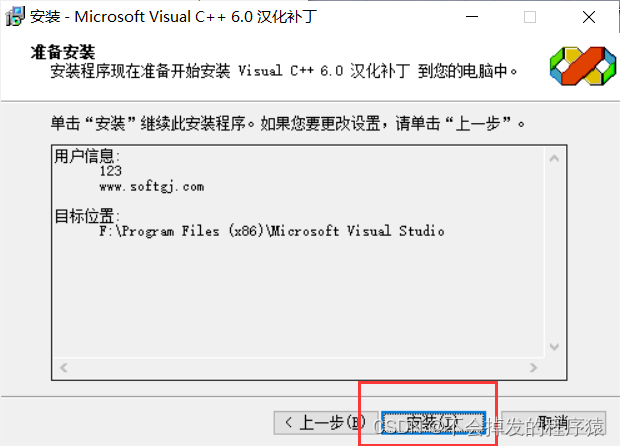Click the horizontal scroll right arrow

tap(533, 368)
